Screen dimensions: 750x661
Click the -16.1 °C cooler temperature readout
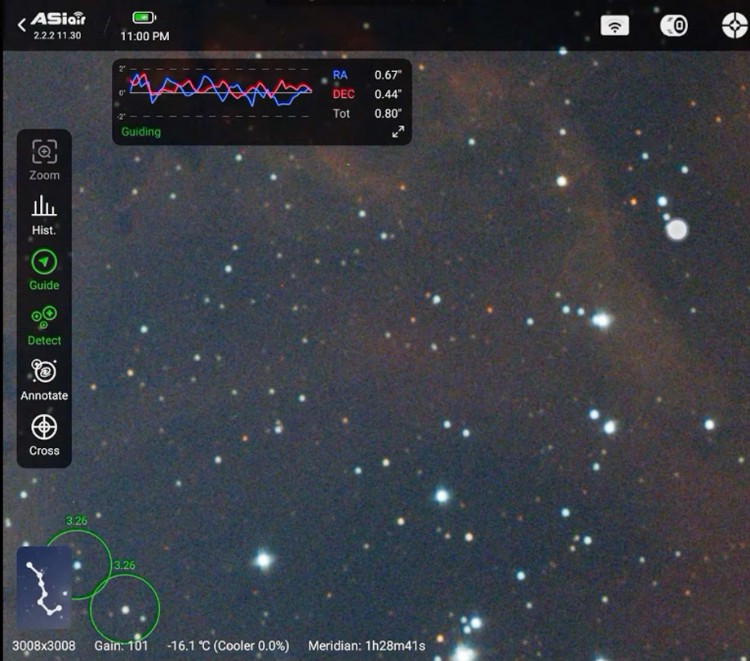tap(228, 646)
